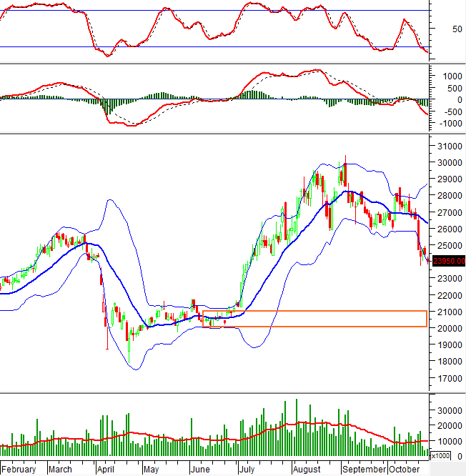Screen dimensions: 466x476
Task: Click the 21000 price axis label
Action: click(x=447, y=312)
